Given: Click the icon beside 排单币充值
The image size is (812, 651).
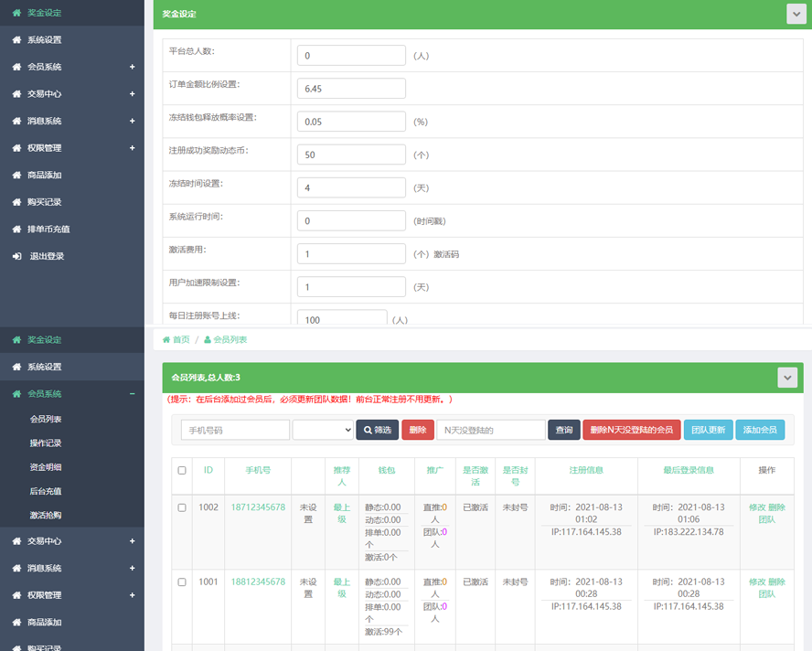Looking at the screenshot, I should click(x=16, y=229).
